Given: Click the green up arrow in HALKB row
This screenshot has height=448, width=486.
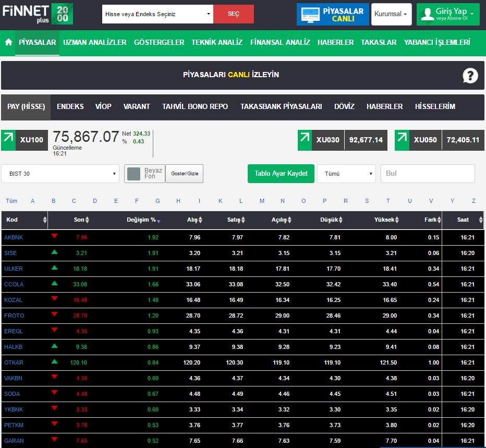Looking at the screenshot, I should point(55,345).
